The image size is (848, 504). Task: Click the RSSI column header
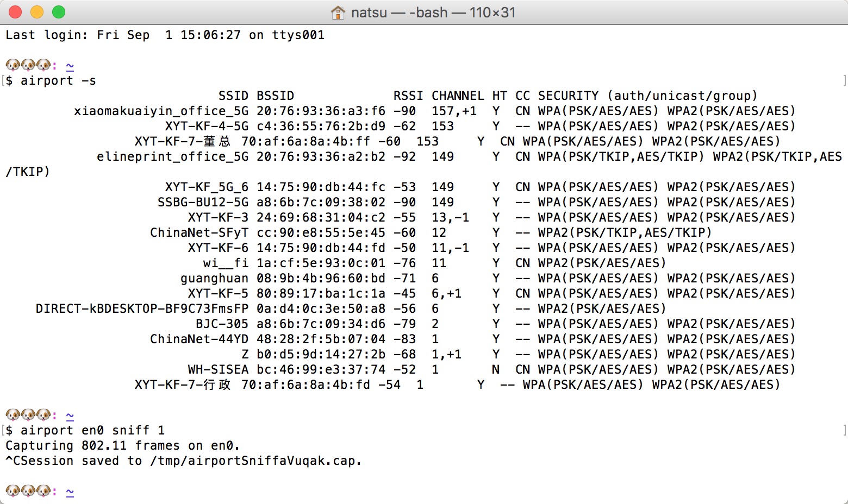408,96
